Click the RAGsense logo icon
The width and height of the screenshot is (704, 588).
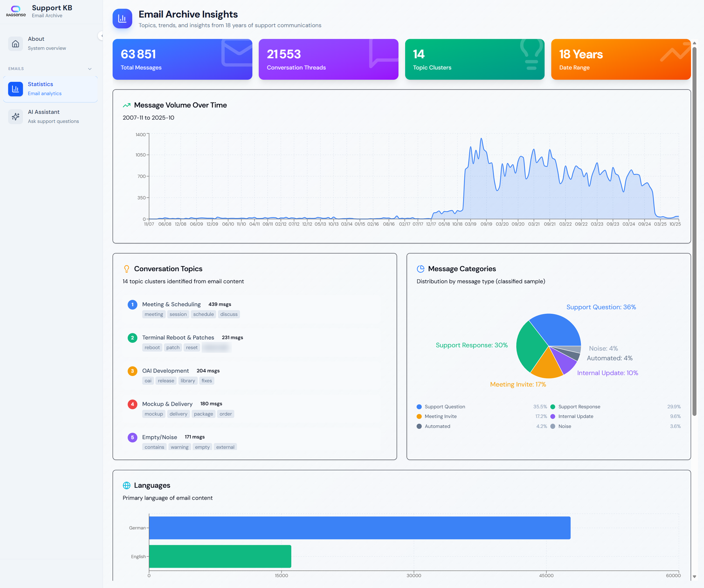click(16, 11)
